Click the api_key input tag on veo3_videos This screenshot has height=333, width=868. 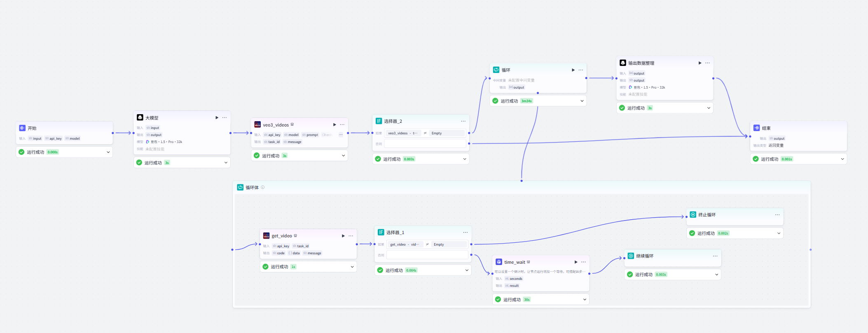click(272, 135)
